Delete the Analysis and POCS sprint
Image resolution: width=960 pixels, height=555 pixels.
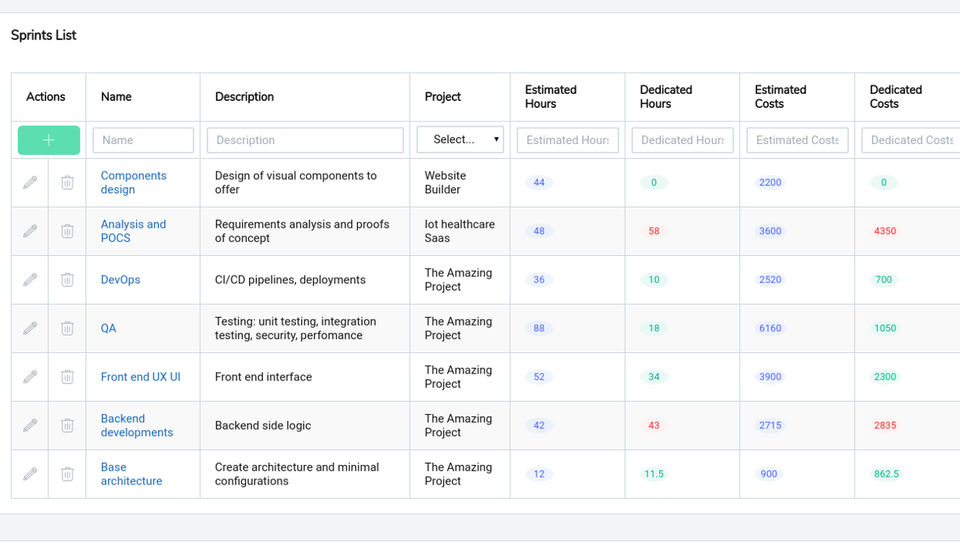coord(67,231)
